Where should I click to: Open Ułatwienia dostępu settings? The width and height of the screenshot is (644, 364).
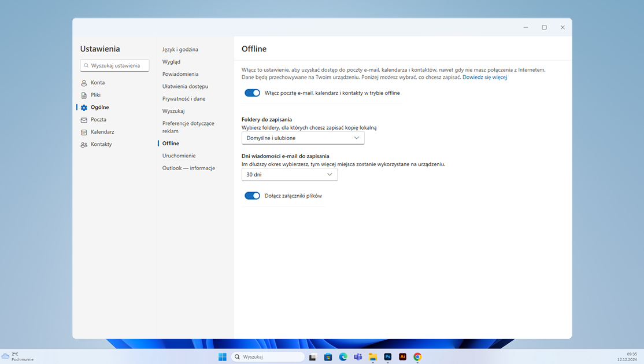coord(185,86)
